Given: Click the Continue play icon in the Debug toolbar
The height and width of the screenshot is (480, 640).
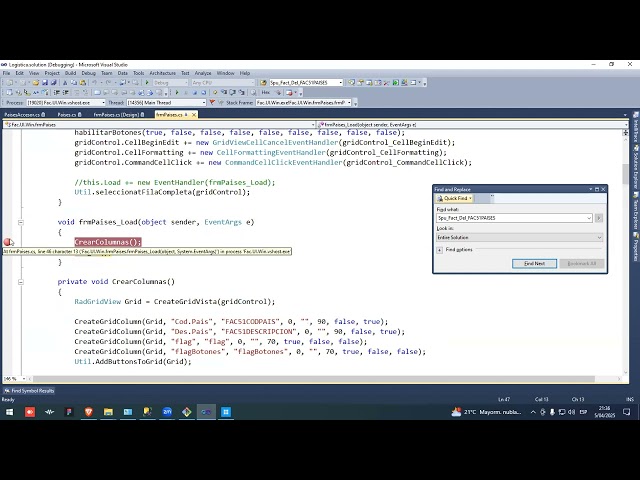Looking at the screenshot, I should click(177, 92).
